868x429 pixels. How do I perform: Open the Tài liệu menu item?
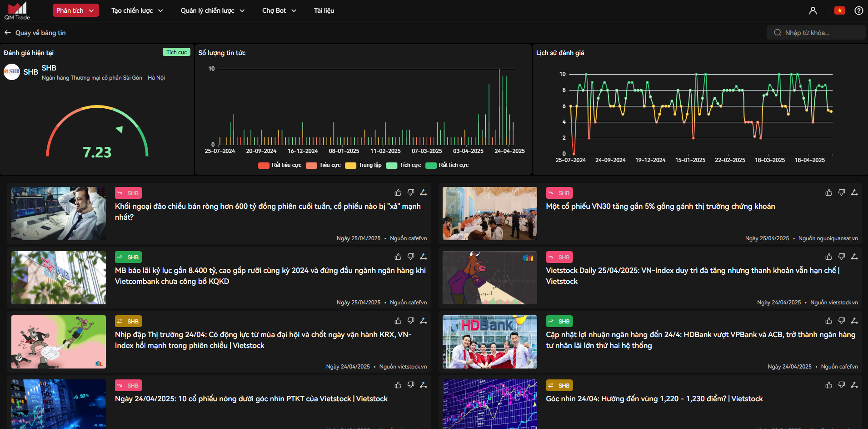point(324,10)
